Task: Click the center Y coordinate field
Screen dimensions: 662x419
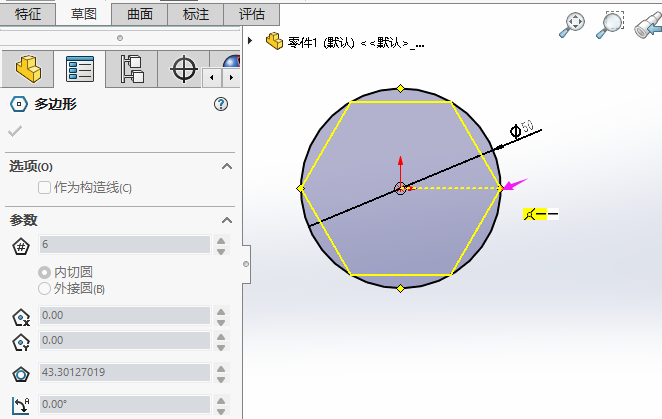Action: 125,340
